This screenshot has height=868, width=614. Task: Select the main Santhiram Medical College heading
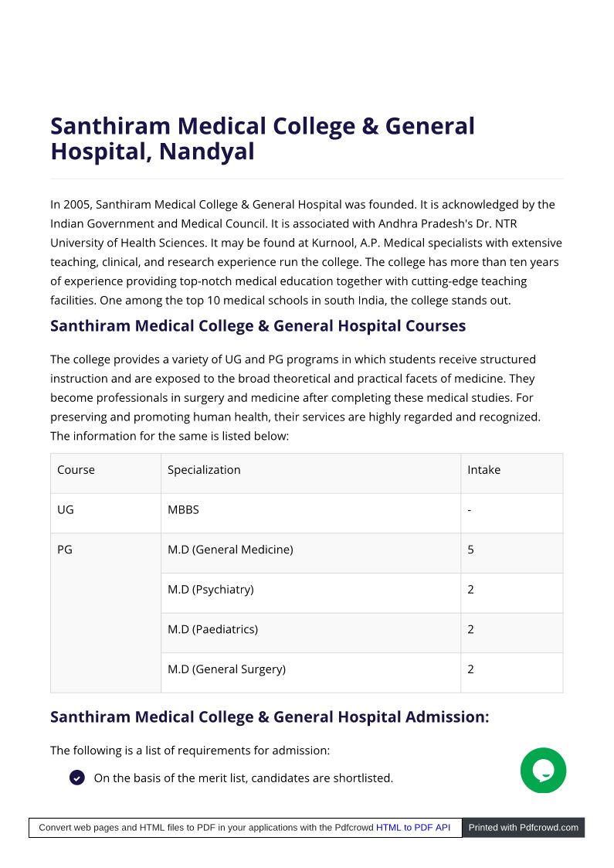point(262,138)
